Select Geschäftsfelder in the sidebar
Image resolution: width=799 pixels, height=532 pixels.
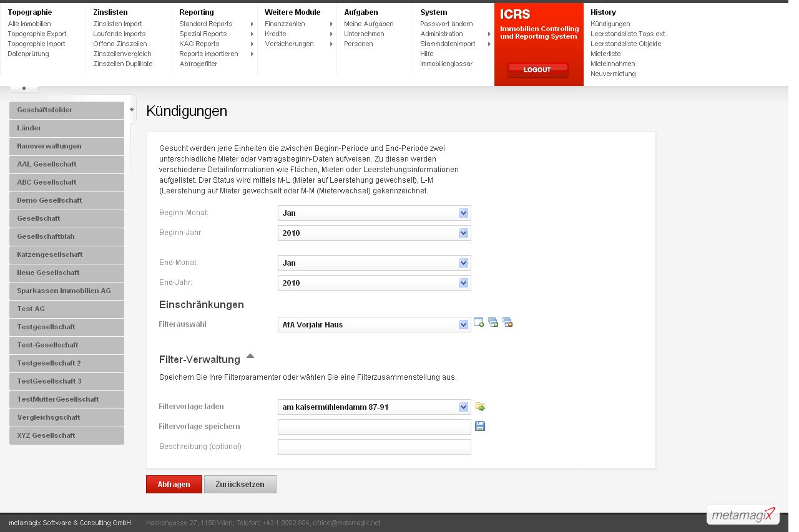click(67, 110)
